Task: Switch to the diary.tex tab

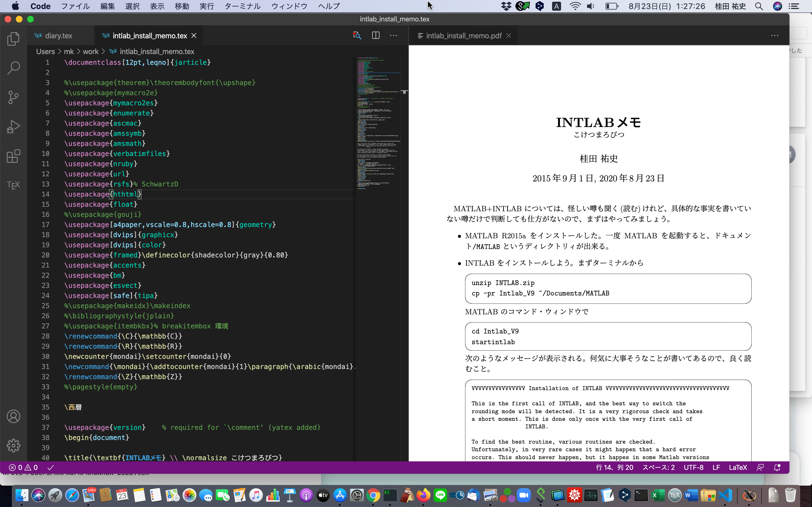Action: [59, 35]
